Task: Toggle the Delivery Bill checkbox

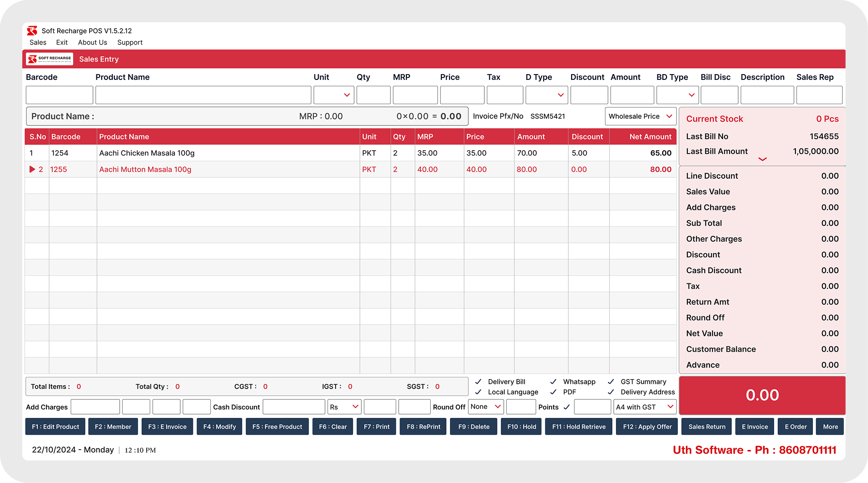Action: coord(478,382)
